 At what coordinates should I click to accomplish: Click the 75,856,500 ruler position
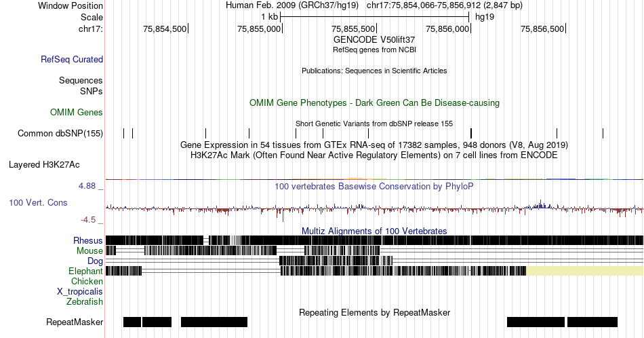542,29
